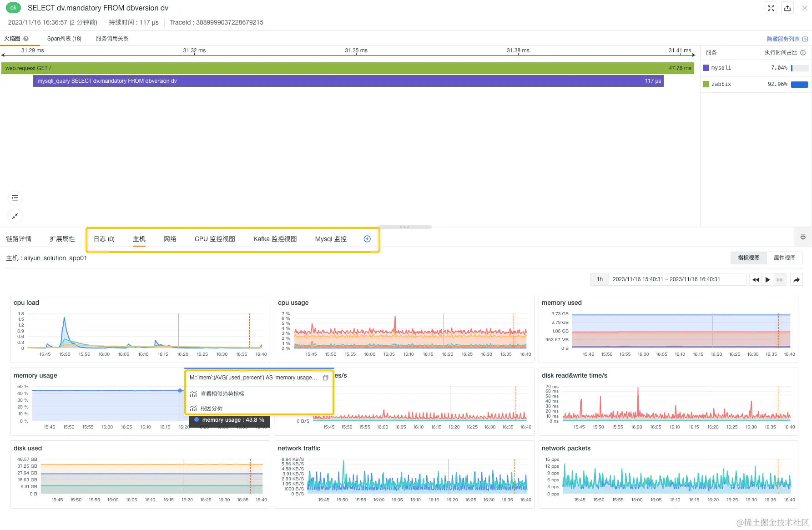The image size is (812, 530).
Task: Click the share arrow icon by time controls
Action: pyautogui.click(x=797, y=280)
